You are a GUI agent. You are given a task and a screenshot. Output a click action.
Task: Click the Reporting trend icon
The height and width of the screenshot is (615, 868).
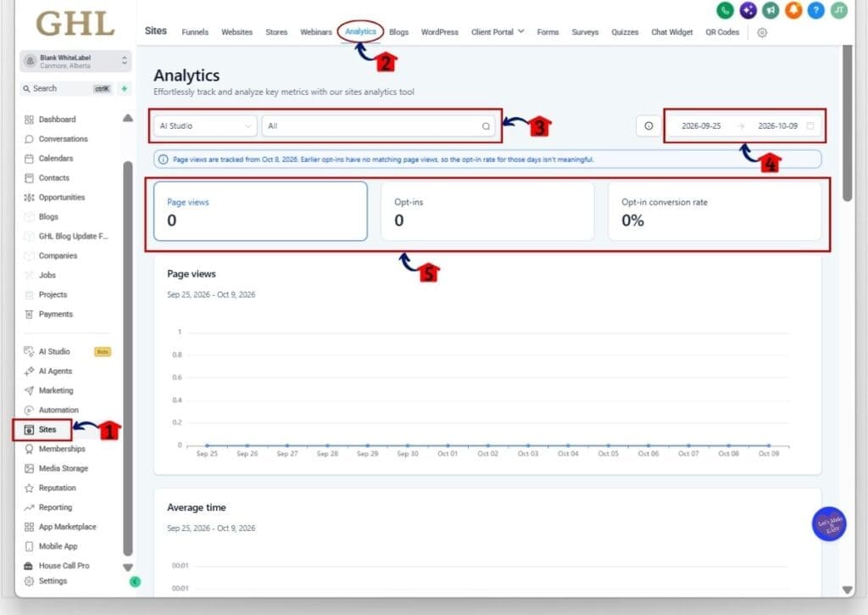point(30,507)
